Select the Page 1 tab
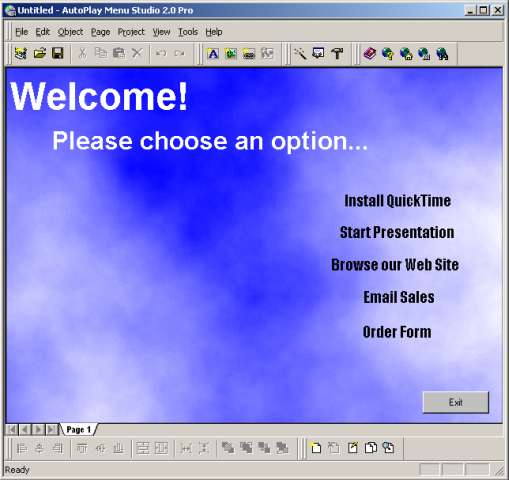The width and height of the screenshot is (509, 480). pos(79,430)
